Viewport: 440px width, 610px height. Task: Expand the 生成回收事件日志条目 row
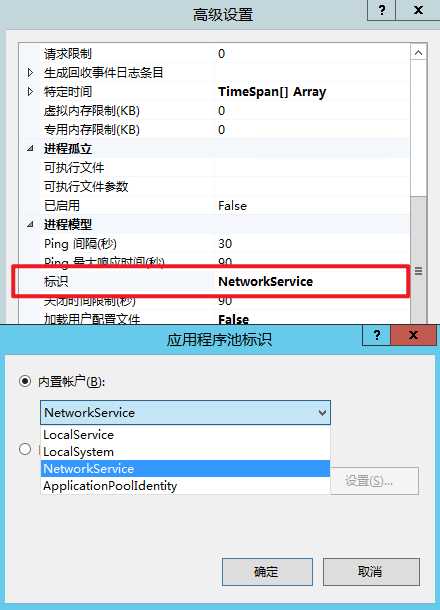[x=30, y=73]
